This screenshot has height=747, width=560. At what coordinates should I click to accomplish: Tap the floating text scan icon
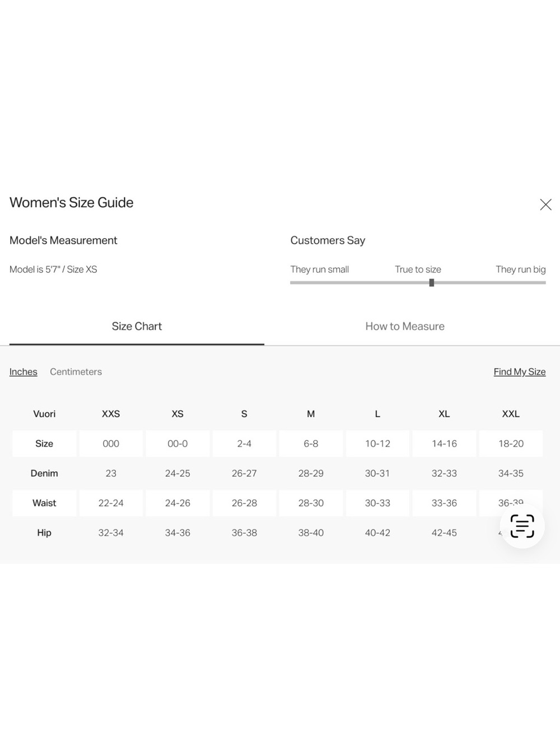pyautogui.click(x=522, y=526)
